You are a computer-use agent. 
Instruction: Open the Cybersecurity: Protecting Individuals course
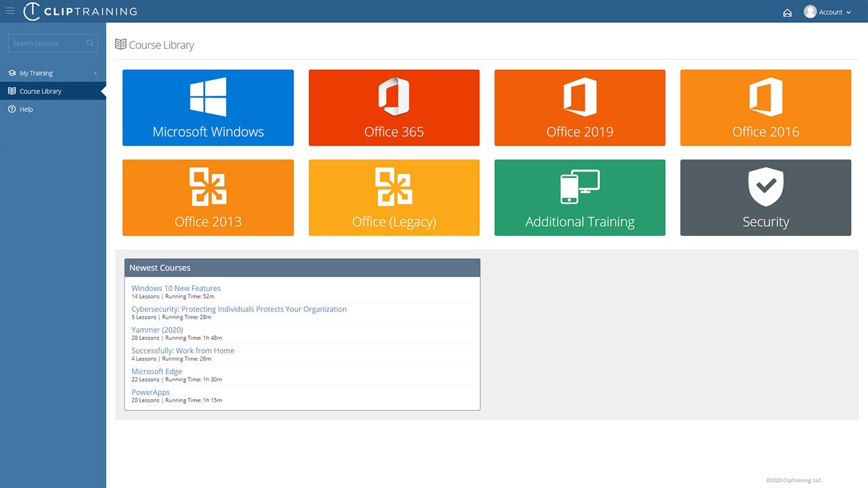[239, 309]
